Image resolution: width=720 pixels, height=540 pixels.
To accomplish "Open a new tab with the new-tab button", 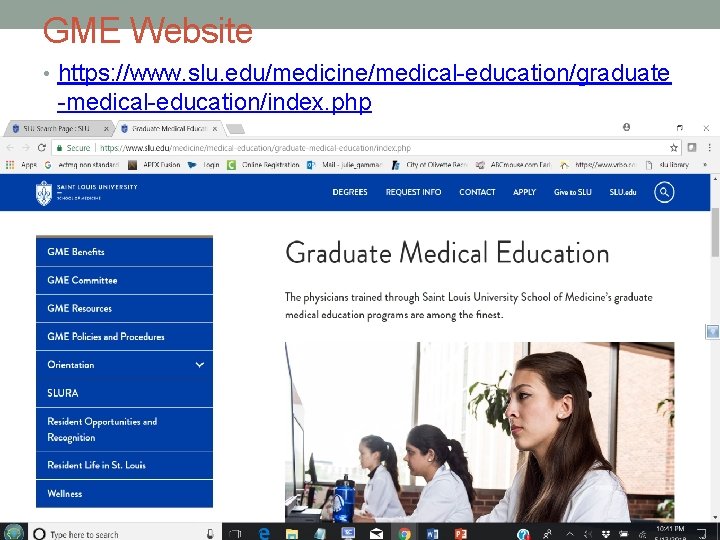I will click(x=236, y=129).
